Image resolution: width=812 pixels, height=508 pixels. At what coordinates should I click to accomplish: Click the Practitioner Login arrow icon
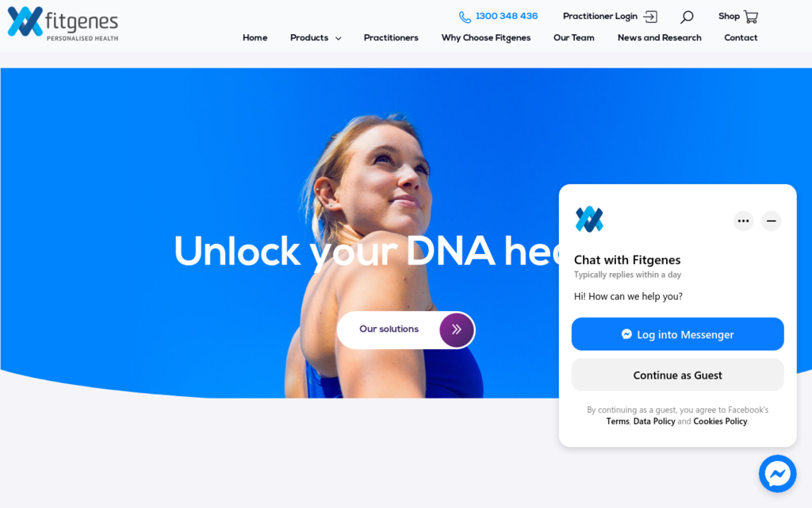click(650, 17)
